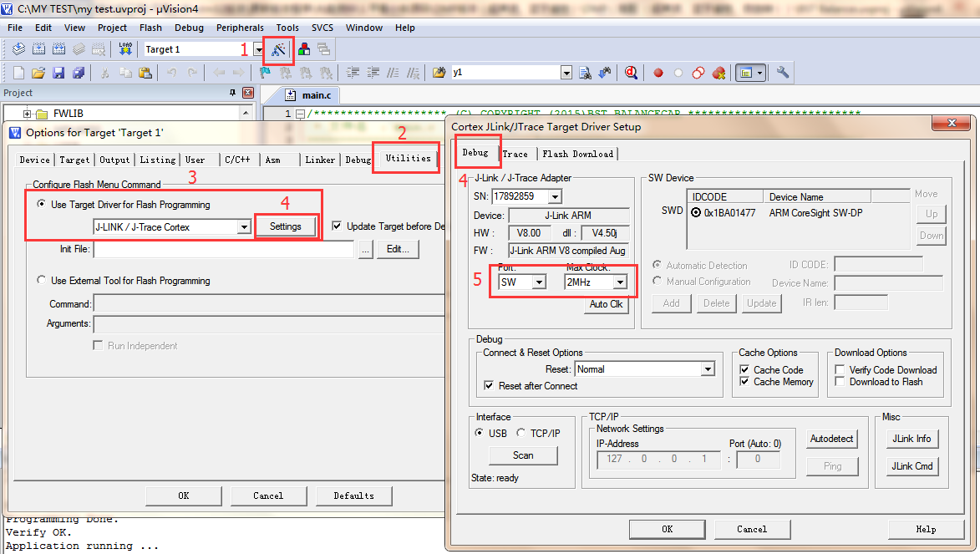Viewport: 980px width, 554px height.
Task: Enable Verify Code Download checkbox
Action: click(x=840, y=369)
